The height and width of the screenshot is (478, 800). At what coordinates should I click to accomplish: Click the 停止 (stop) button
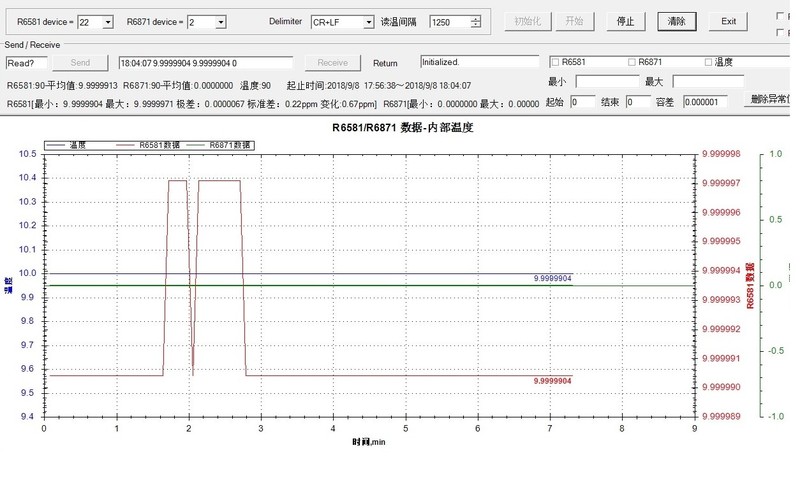(x=625, y=21)
